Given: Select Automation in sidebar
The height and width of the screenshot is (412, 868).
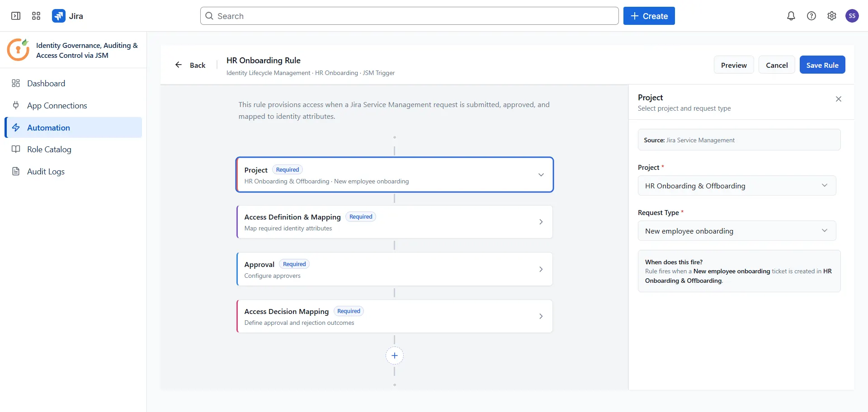Looking at the screenshot, I should coord(73,127).
